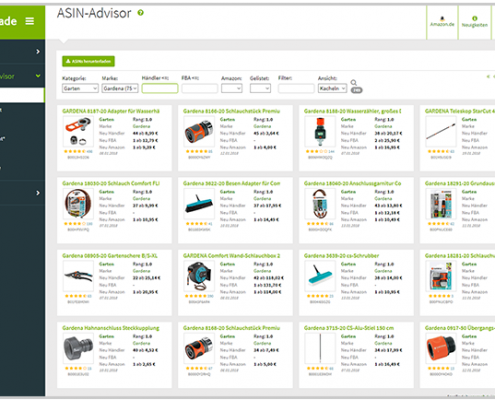This screenshot has width=495, height=400.
Task: Click the 3715-20 CS-Alu-Stiel image
Action: coord(320,349)
